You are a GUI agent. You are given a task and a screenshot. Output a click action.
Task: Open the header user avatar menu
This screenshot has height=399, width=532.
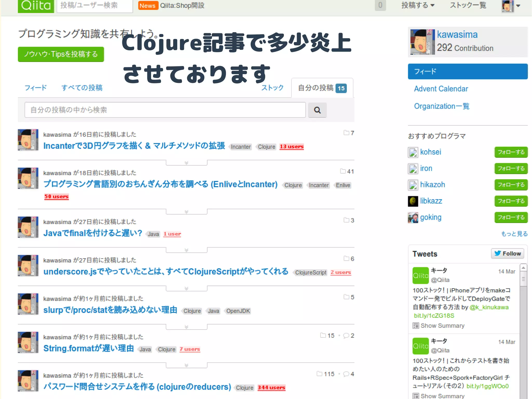[x=511, y=6]
